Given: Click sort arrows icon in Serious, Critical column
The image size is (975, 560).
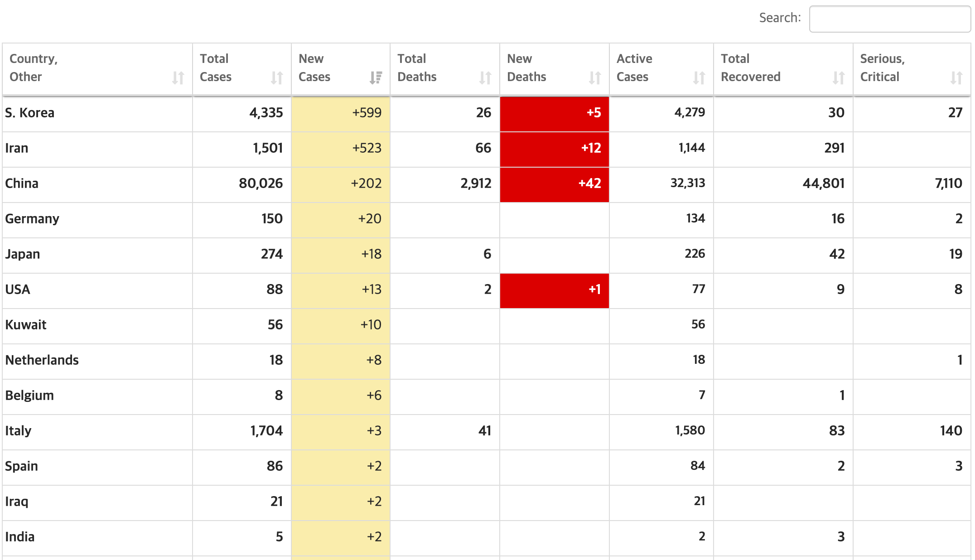Looking at the screenshot, I should (956, 78).
